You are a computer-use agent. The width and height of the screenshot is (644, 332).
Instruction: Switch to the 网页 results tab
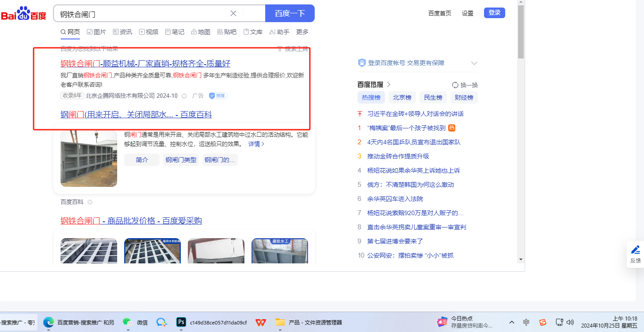70,32
